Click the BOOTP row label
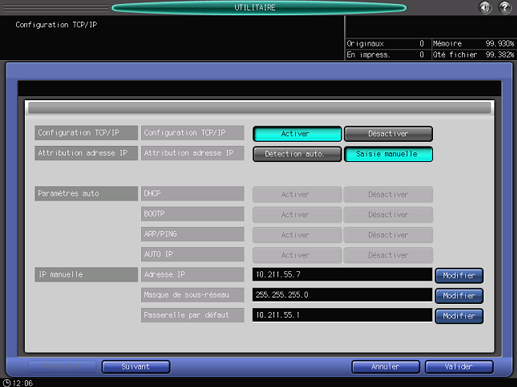 192,214
